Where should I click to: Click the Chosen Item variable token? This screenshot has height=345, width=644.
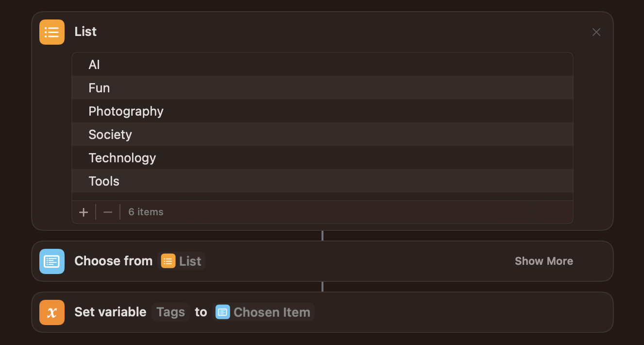[264, 312]
